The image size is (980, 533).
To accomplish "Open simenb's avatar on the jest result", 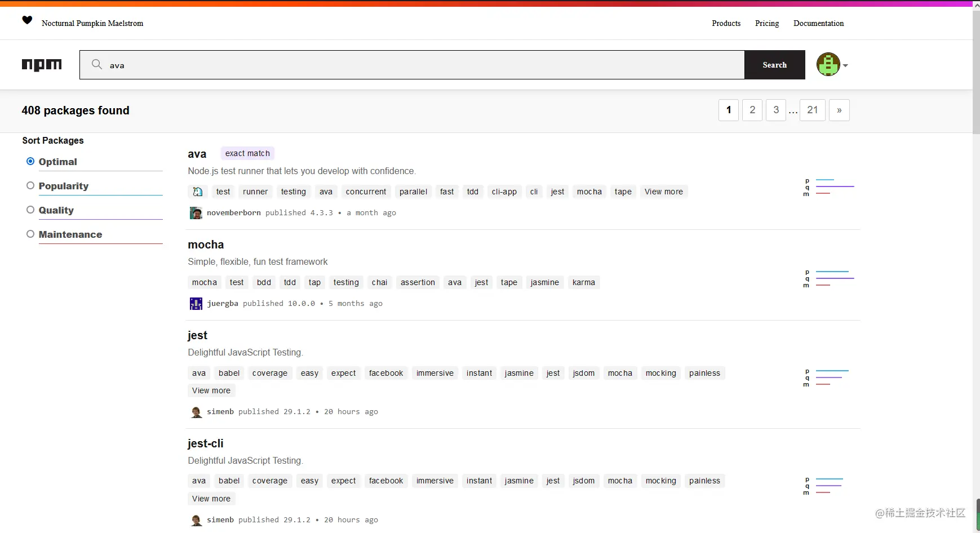I will (196, 412).
